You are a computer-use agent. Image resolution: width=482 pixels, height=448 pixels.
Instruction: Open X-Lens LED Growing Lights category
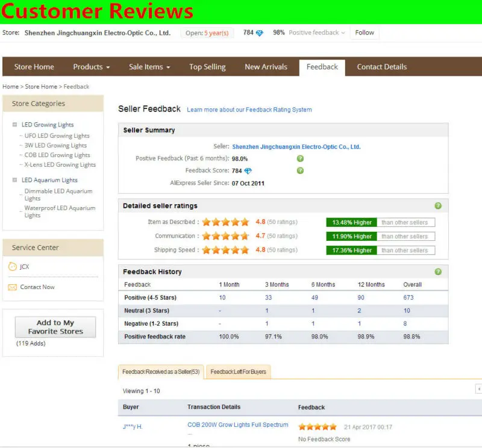60,165
